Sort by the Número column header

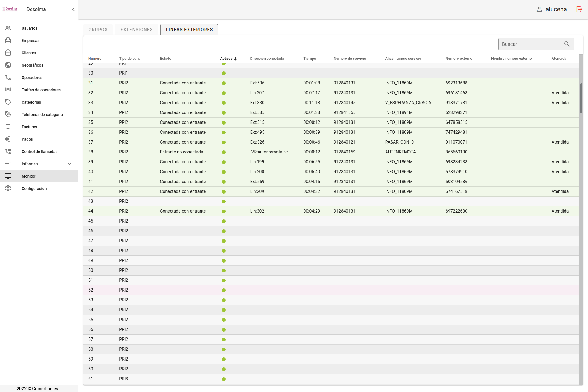click(95, 59)
